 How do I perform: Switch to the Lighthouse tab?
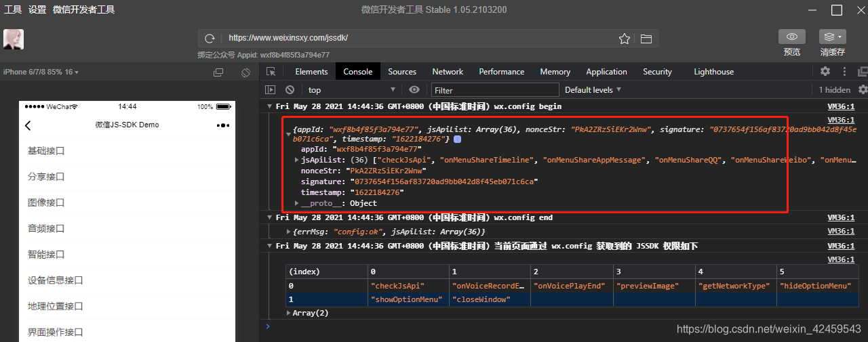713,72
